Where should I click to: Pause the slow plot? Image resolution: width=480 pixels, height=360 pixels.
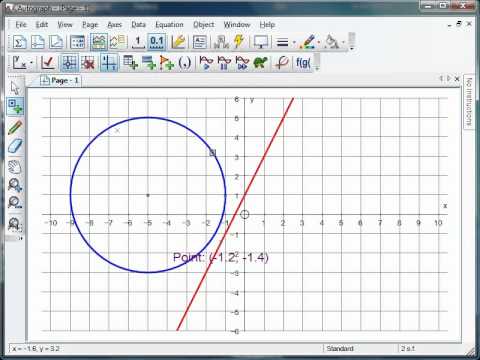[x=224, y=63]
